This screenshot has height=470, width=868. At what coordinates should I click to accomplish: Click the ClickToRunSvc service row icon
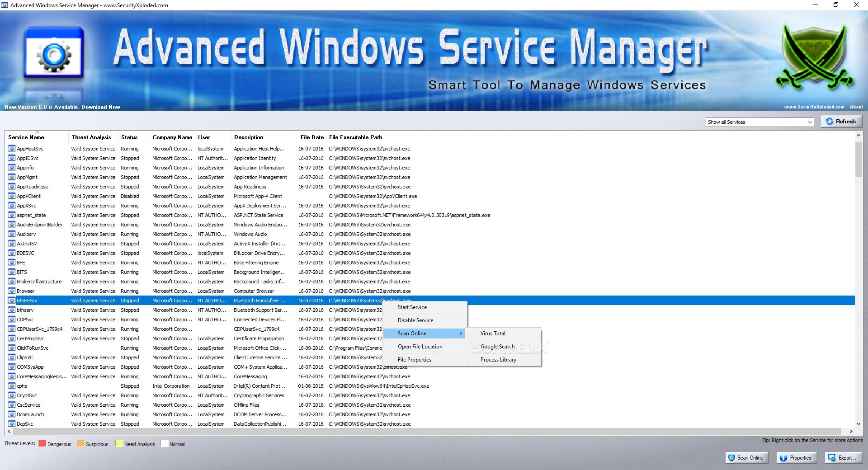coord(12,348)
